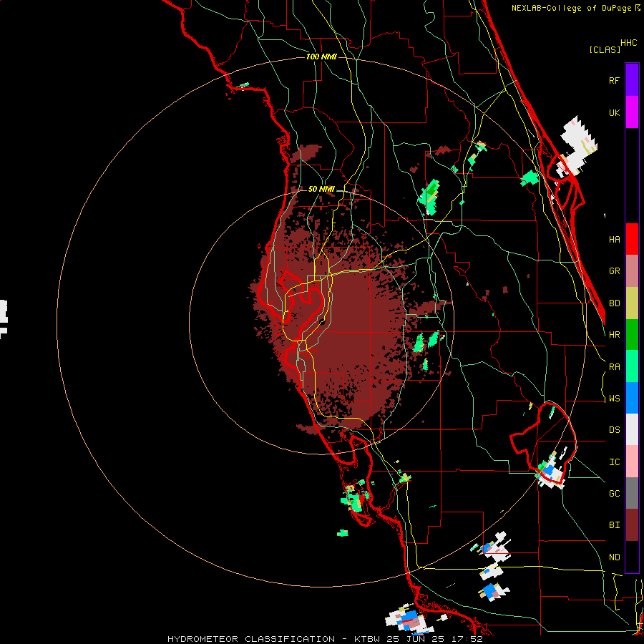Click the 'WS' legend label
This screenshot has height=644, width=644.
click(x=614, y=399)
